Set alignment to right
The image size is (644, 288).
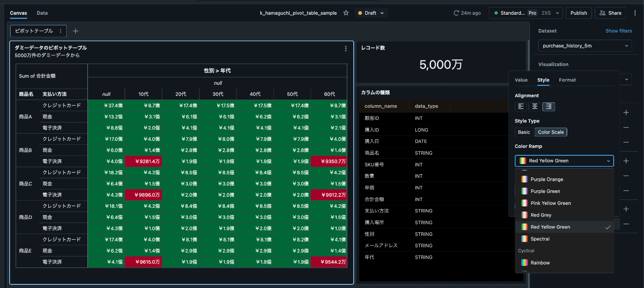pos(549,106)
